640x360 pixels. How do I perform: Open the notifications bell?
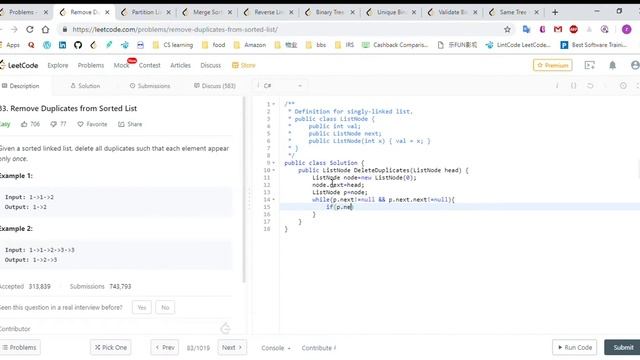612,65
